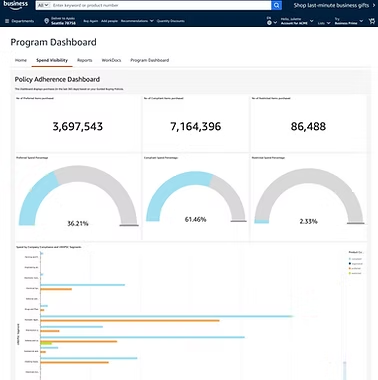Click the 36.21% preferred spend gauge
The image size is (378, 380).
click(x=78, y=196)
